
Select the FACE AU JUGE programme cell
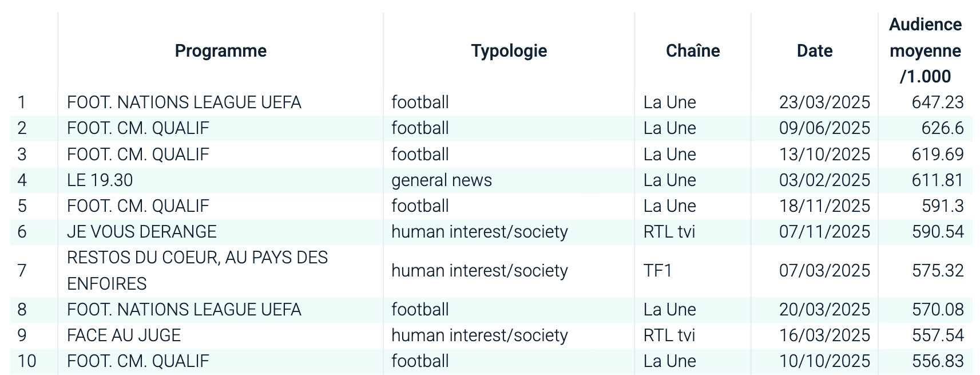click(x=124, y=335)
